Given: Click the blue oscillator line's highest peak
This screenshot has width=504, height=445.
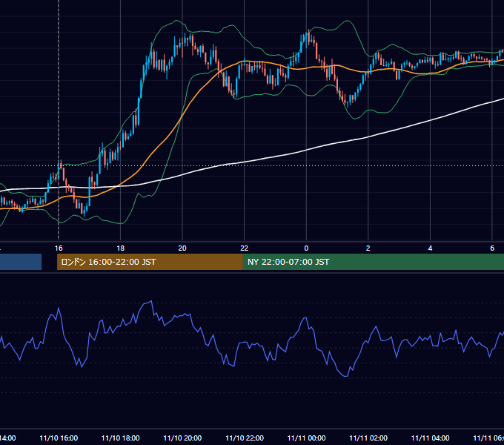Looking at the screenshot, I should point(151,301).
